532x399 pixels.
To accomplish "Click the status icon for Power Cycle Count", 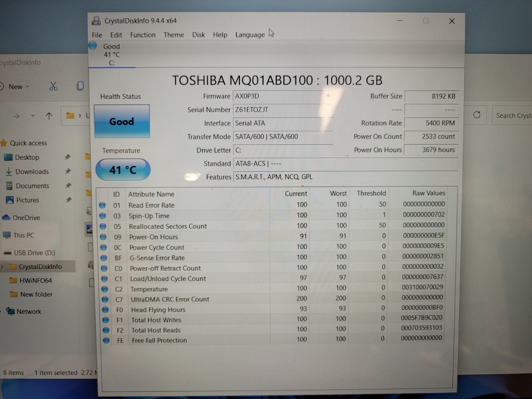I will pyautogui.click(x=104, y=247).
